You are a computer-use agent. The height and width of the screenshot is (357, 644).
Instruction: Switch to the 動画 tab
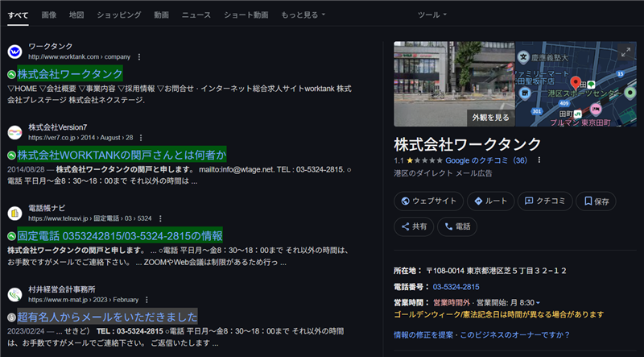162,15
